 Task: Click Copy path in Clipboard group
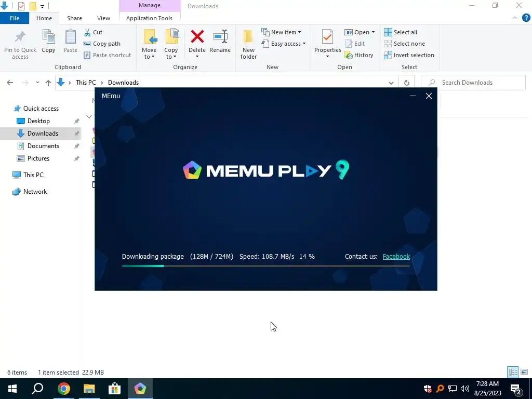coord(102,44)
